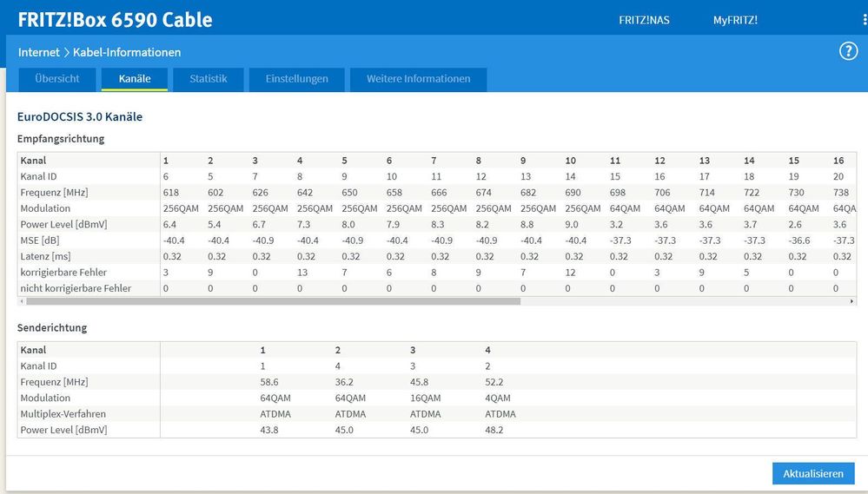Click the upstream frequency 58.6

click(269, 382)
